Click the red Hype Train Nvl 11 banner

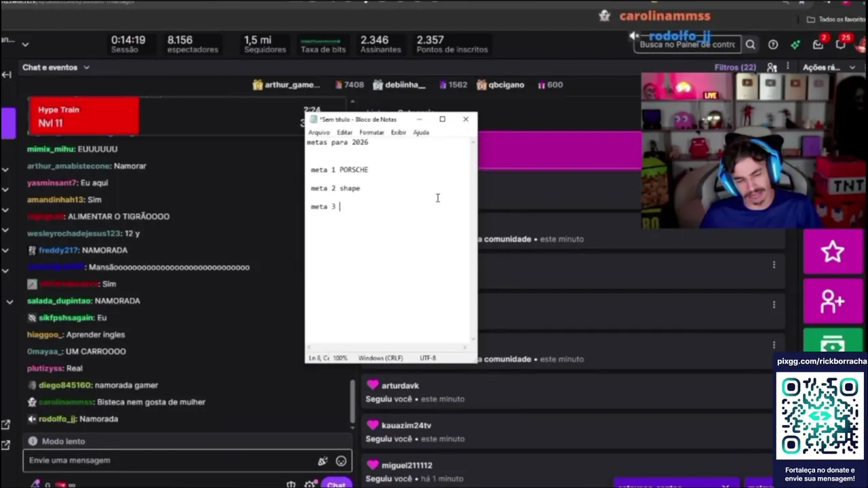pyautogui.click(x=84, y=116)
